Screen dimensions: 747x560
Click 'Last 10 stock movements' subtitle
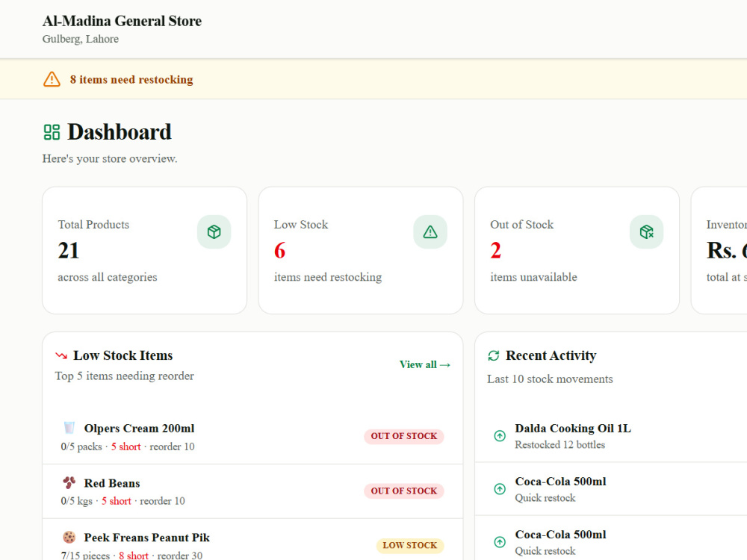(550, 379)
